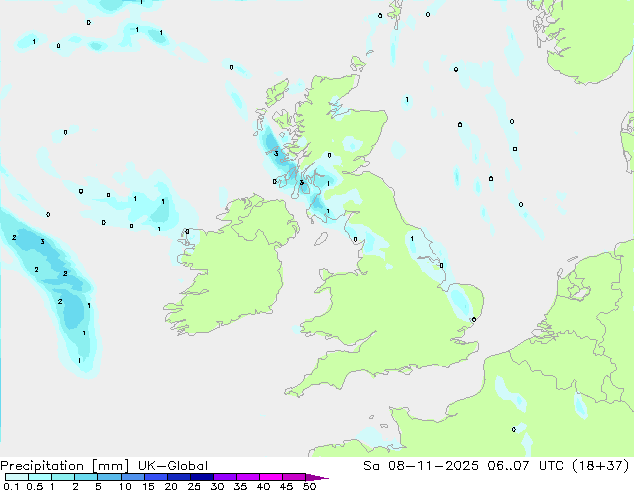This screenshot has height=490, width=634.
Task: Select the time text '06..07 UTC'
Action: [x=525, y=466]
